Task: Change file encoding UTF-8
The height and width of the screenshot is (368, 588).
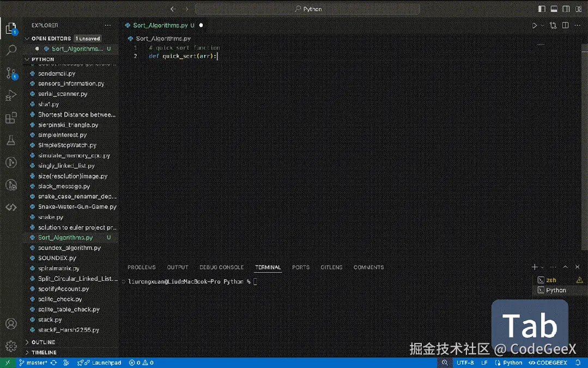Action: [465, 363]
